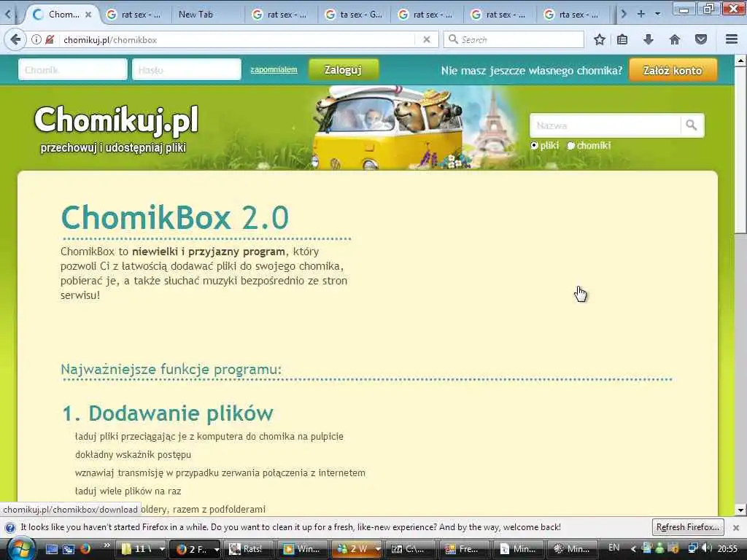Click the '1. Dodawanie plików' heading
The image size is (747, 560).
pos(168,413)
